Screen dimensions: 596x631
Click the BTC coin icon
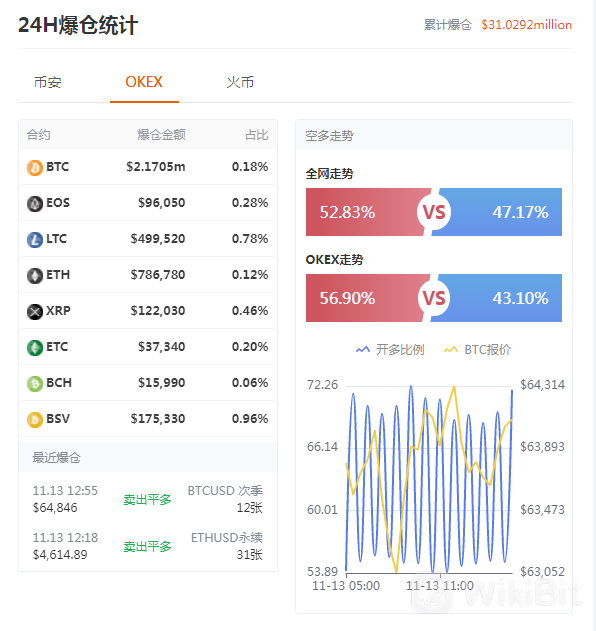35,167
